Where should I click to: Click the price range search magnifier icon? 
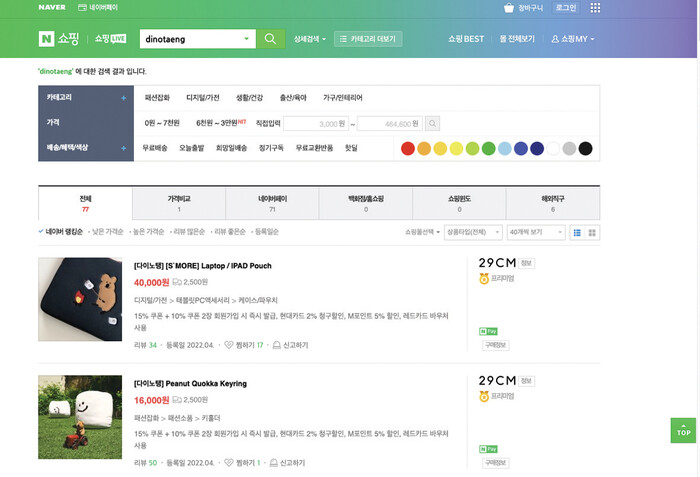[x=432, y=124]
